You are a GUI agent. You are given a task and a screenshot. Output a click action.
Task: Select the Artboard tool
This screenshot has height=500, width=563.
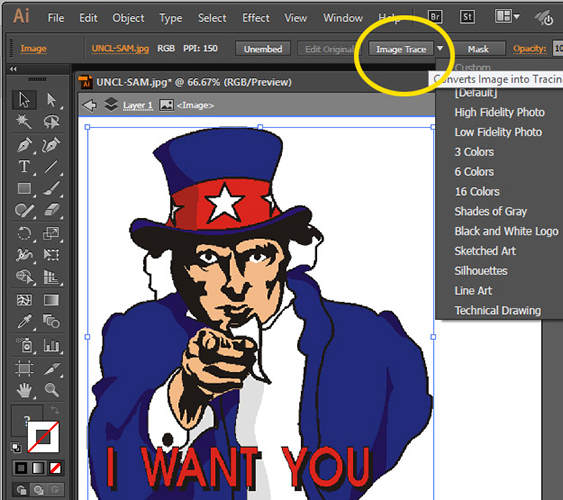click(x=24, y=369)
